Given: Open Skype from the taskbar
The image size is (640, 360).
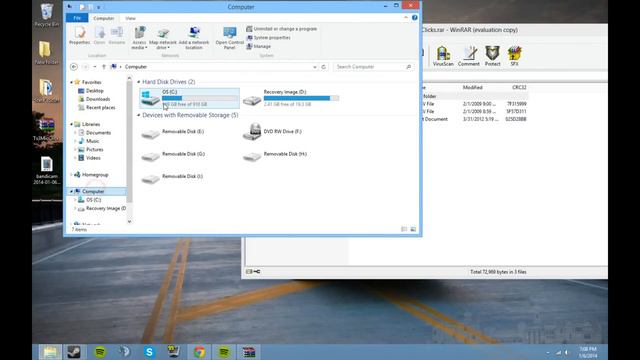Looking at the screenshot, I should 149,352.
